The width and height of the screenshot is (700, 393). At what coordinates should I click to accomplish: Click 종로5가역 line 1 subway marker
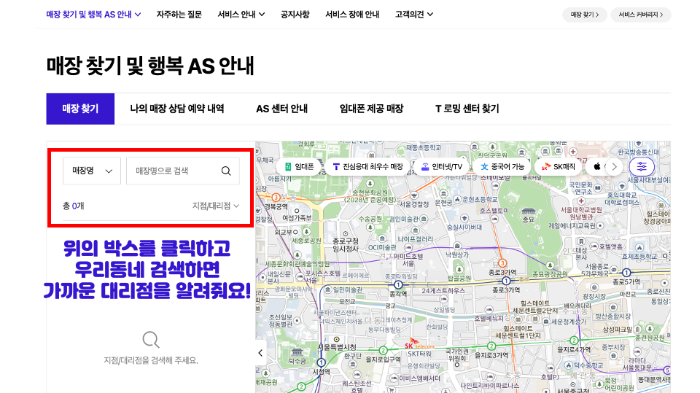click(626, 272)
